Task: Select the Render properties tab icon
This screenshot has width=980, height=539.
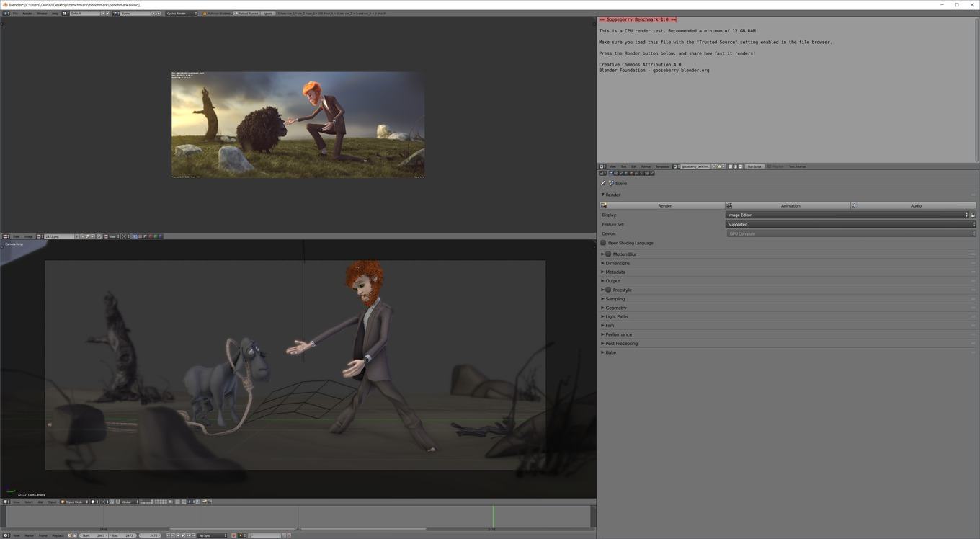Action: coord(611,173)
